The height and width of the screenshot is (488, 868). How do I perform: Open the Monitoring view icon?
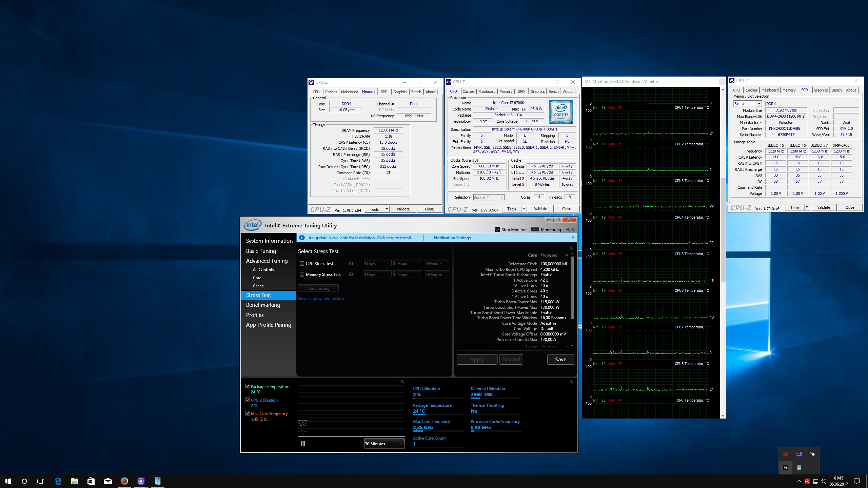[x=535, y=229]
